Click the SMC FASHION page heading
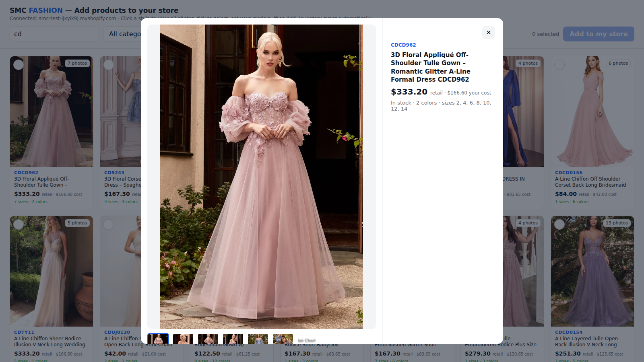This screenshot has width=644, height=362. [x=94, y=10]
